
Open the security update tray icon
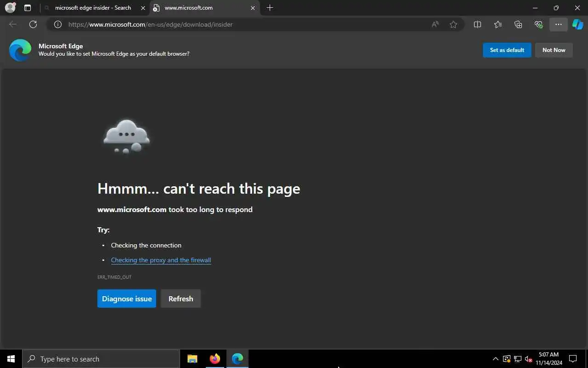click(x=507, y=359)
